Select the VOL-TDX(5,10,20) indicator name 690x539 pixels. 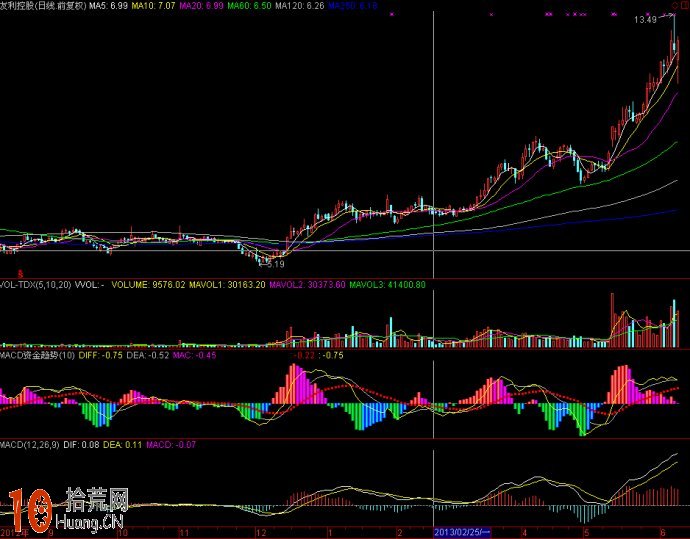(x=36, y=285)
